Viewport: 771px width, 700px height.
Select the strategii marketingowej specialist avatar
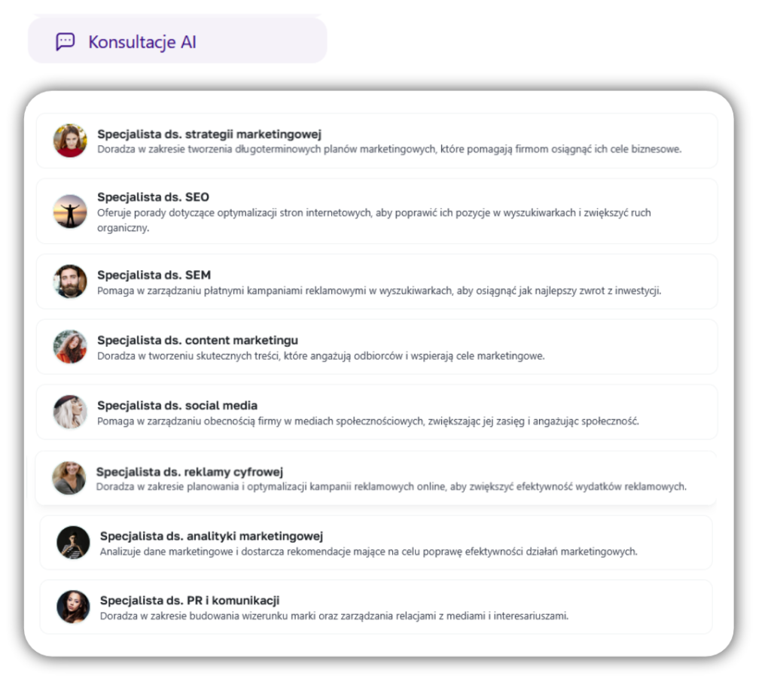70,141
